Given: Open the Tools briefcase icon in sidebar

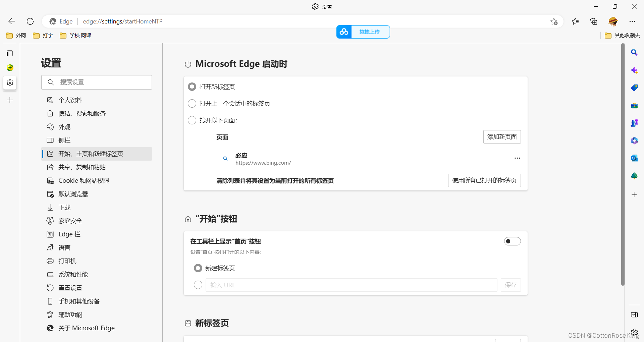Looking at the screenshot, I should 634,106.
